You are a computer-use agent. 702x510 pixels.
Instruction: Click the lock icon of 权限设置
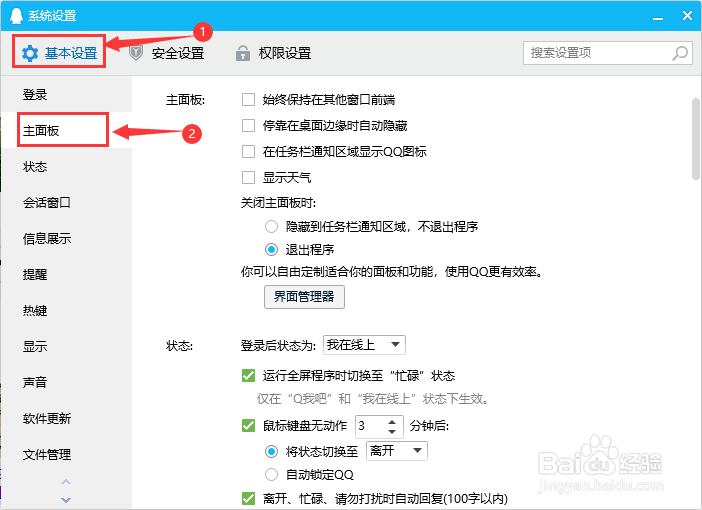tap(243, 53)
